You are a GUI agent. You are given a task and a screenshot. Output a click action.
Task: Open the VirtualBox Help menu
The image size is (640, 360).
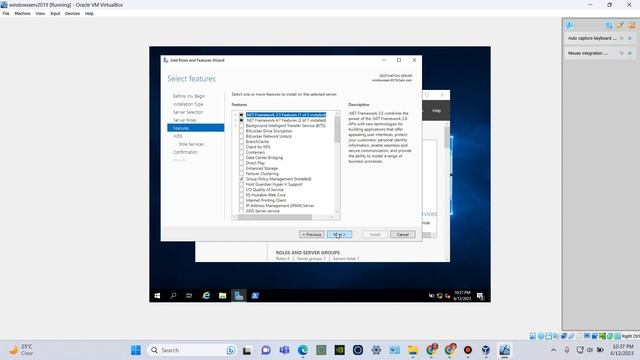point(89,13)
